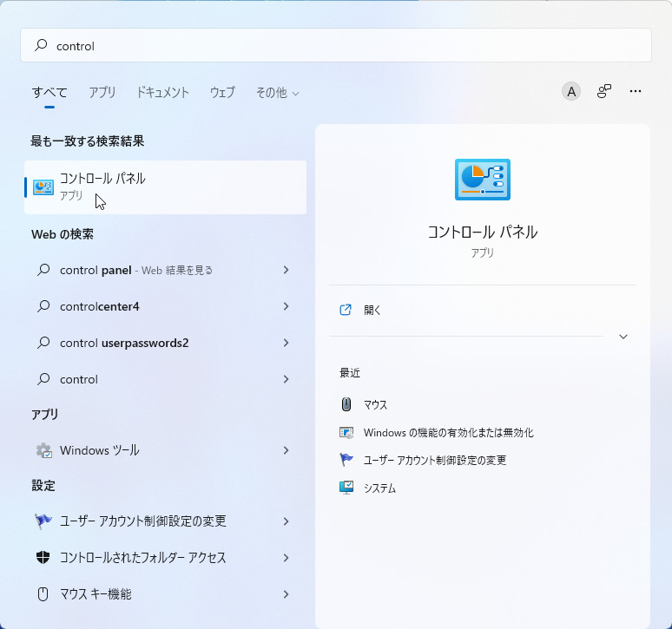Open the three-dot more options menu
The height and width of the screenshot is (629, 672).
pyautogui.click(x=636, y=91)
